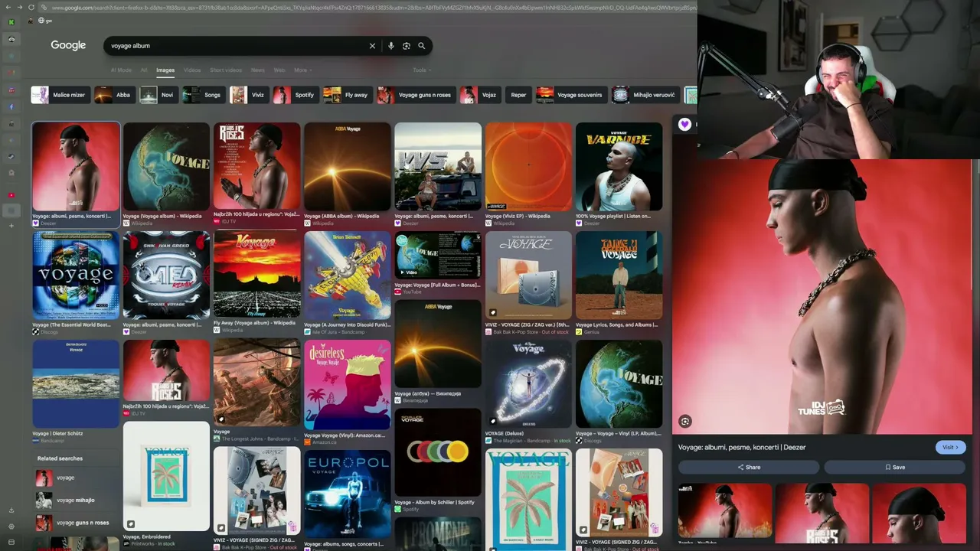The width and height of the screenshot is (980, 551).
Task: Filter by the Fly away chip
Action: (347, 95)
